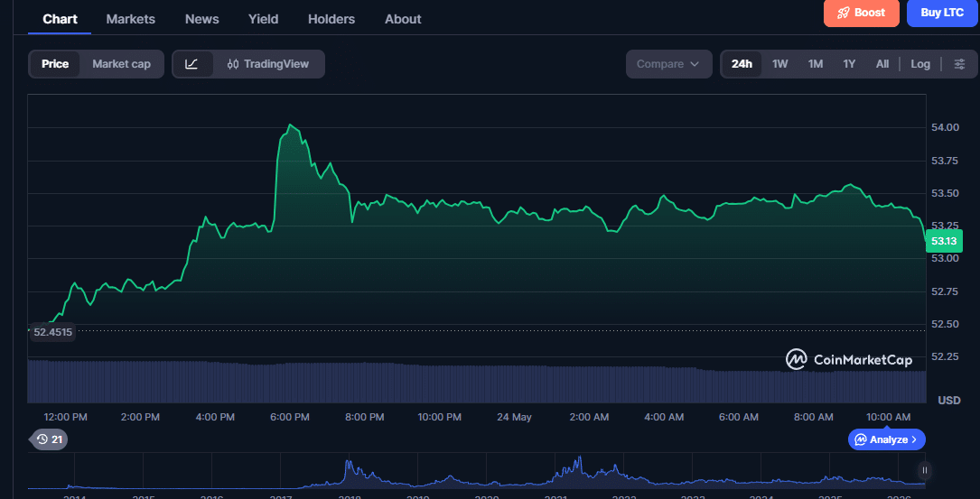Viewport: 980px width, 499px height.
Task: Click the opening price label 52.4515
Action: [52, 332]
